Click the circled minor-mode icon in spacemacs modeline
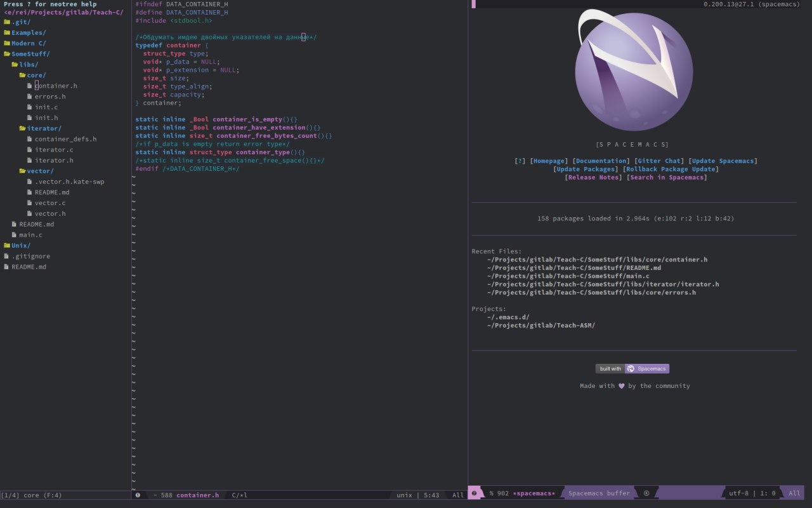Image resolution: width=812 pixels, height=508 pixels. click(x=646, y=493)
